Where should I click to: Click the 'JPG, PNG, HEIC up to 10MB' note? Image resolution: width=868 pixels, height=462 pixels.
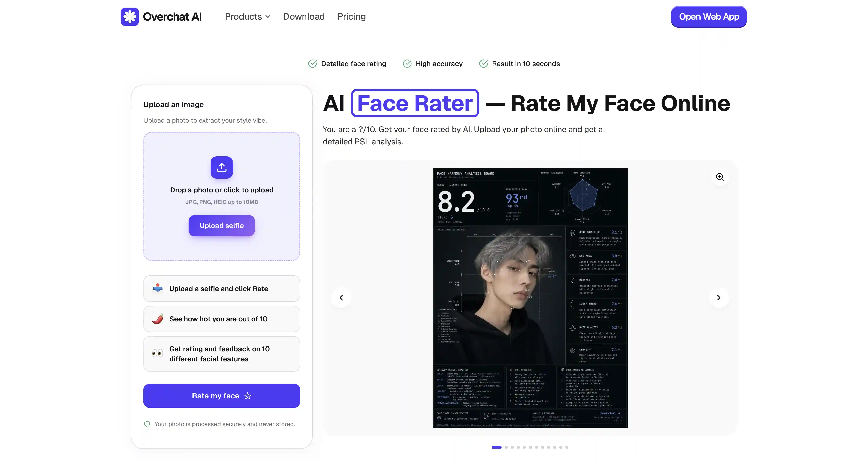point(222,202)
